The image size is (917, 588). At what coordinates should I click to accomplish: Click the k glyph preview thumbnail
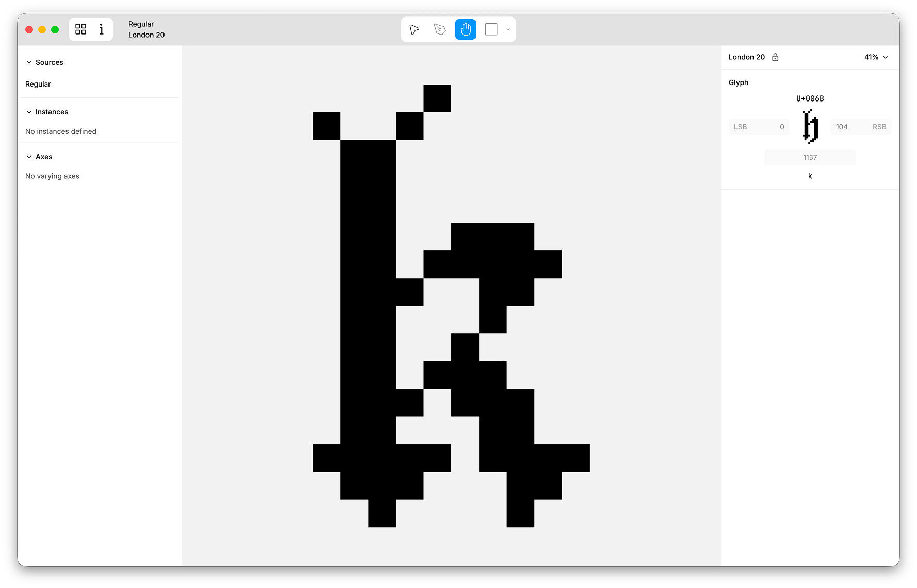coord(810,126)
